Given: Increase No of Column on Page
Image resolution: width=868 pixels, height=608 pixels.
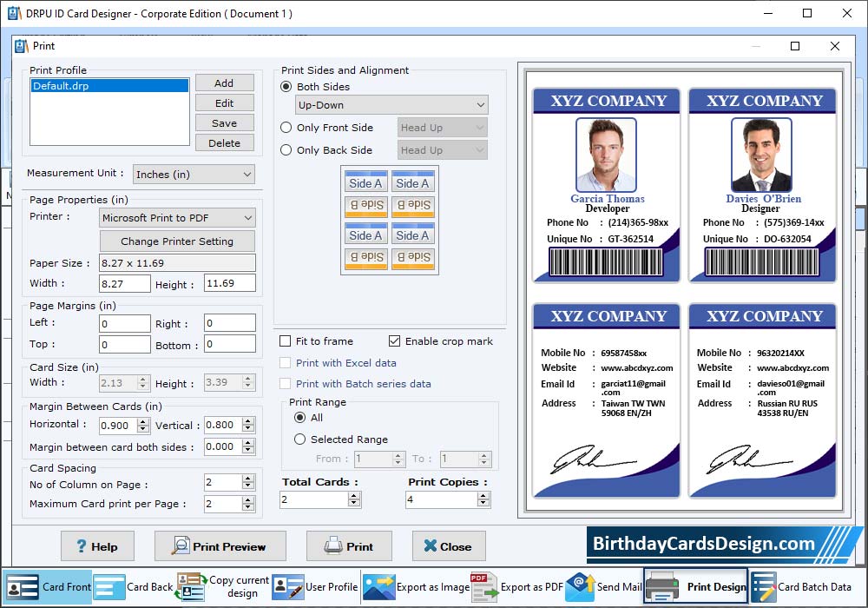Looking at the screenshot, I should coord(248,479).
